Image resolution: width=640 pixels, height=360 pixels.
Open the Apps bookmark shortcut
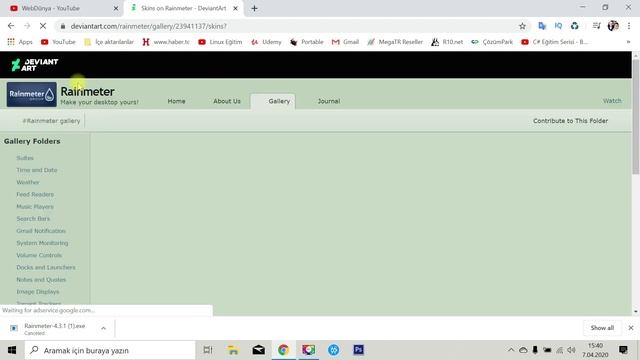[20, 42]
